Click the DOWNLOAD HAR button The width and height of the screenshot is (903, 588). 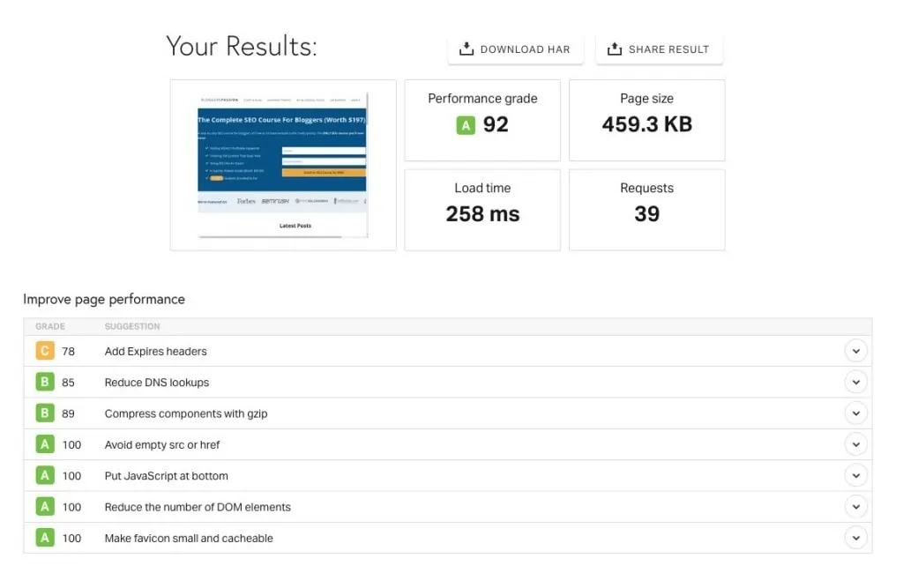pos(515,49)
